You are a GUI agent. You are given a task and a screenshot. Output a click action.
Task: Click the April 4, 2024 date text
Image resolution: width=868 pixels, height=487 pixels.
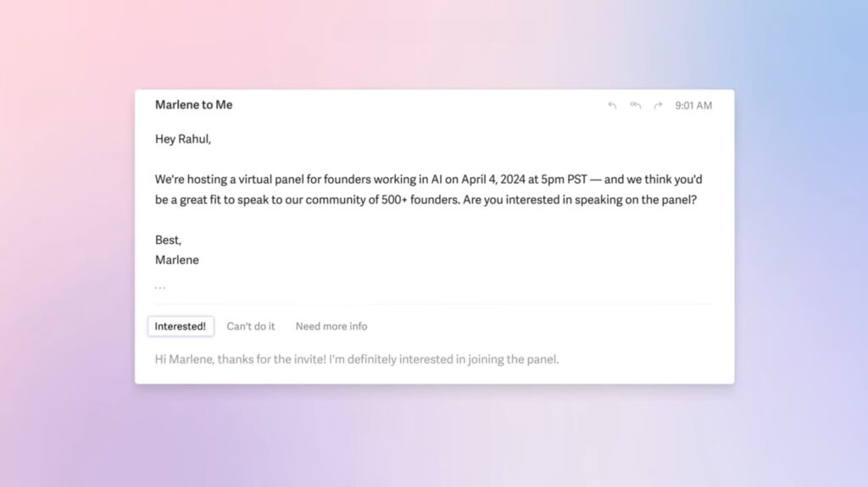coord(492,180)
